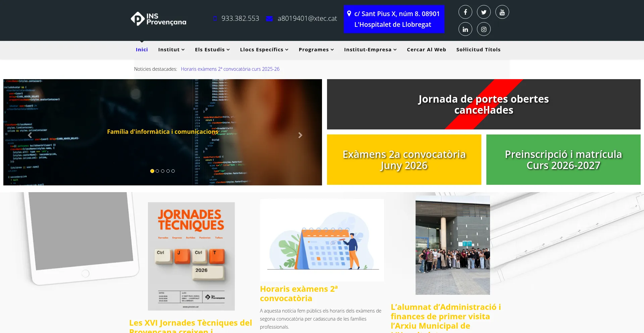Open the Instagram social icon

[484, 29]
